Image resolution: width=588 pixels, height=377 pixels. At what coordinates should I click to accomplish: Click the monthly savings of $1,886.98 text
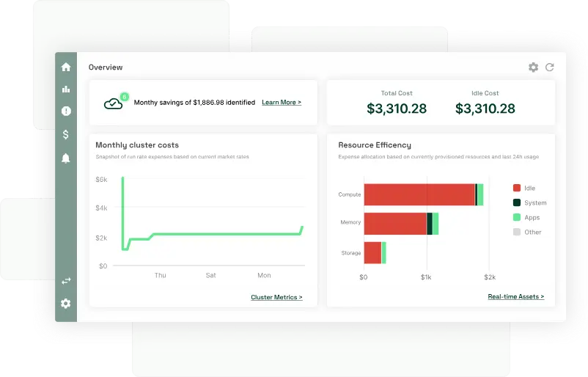pos(194,103)
